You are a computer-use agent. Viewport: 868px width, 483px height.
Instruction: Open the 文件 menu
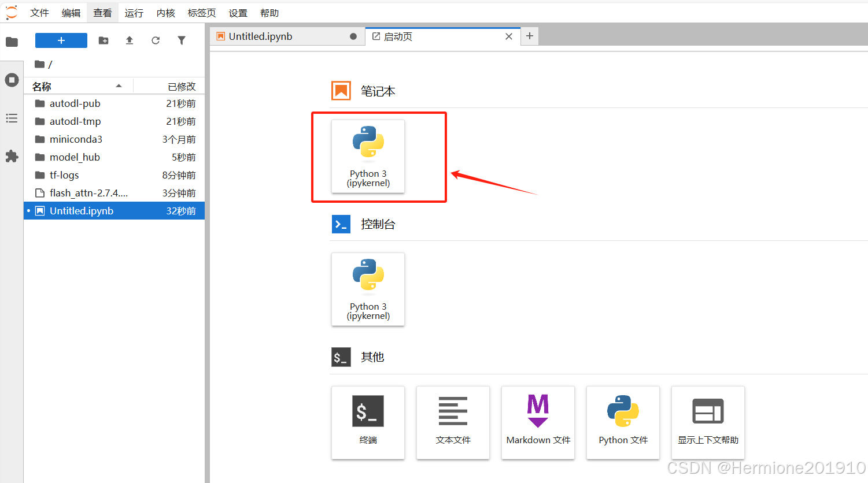tap(40, 13)
